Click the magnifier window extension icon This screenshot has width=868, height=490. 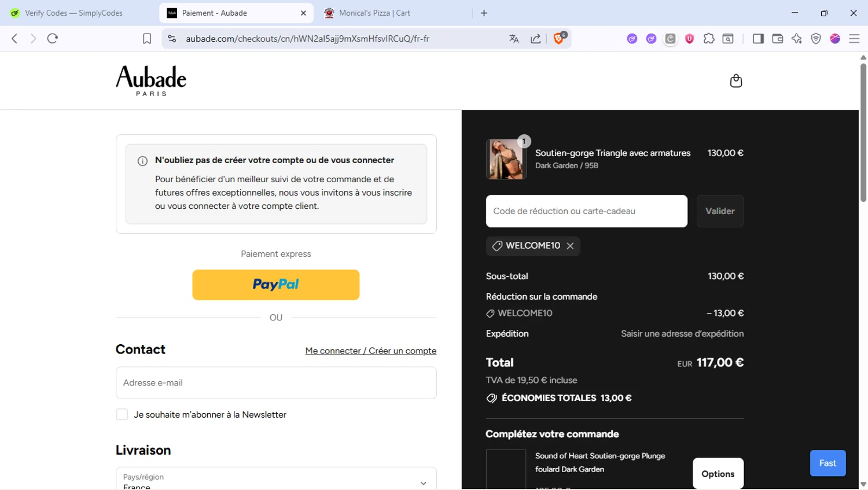click(728, 39)
